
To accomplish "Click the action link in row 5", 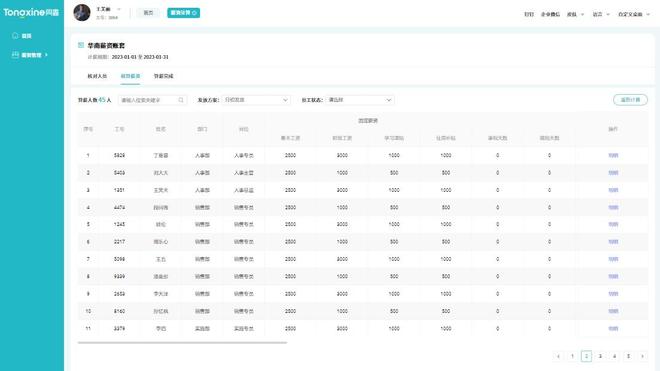I will [x=613, y=224].
